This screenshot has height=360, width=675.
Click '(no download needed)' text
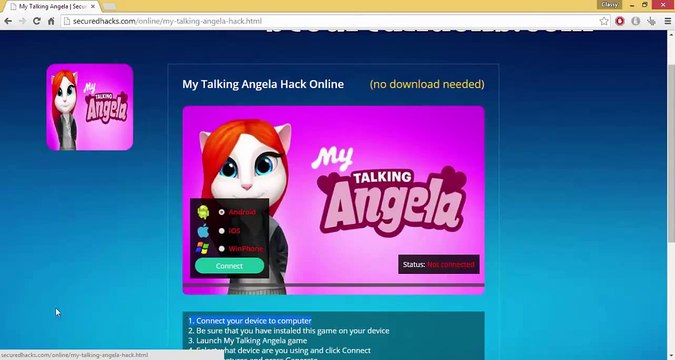(x=427, y=84)
